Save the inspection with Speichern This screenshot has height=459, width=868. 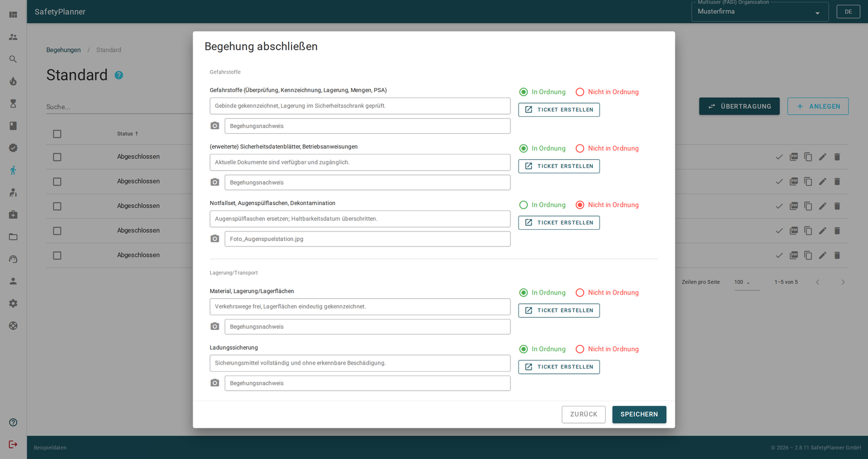pos(639,414)
